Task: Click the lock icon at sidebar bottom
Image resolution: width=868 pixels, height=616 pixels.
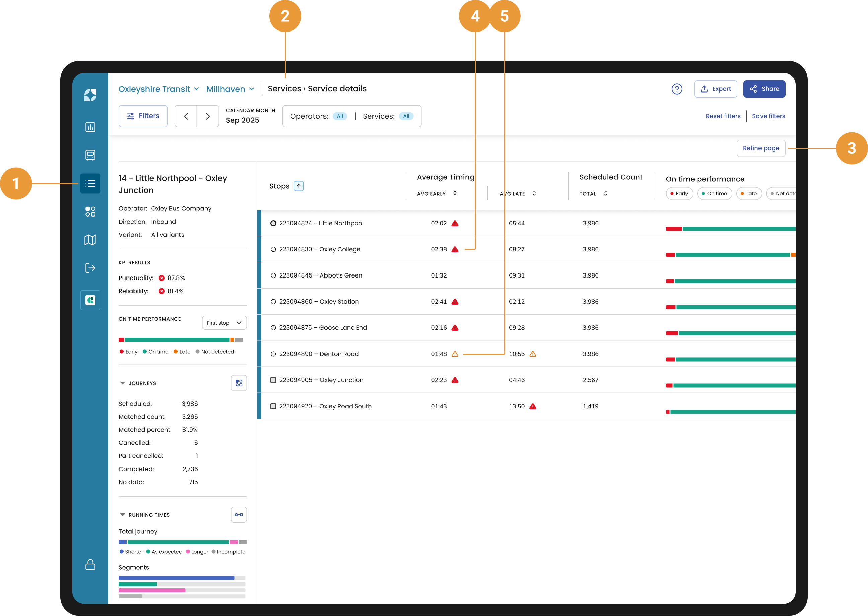Action: (90, 564)
